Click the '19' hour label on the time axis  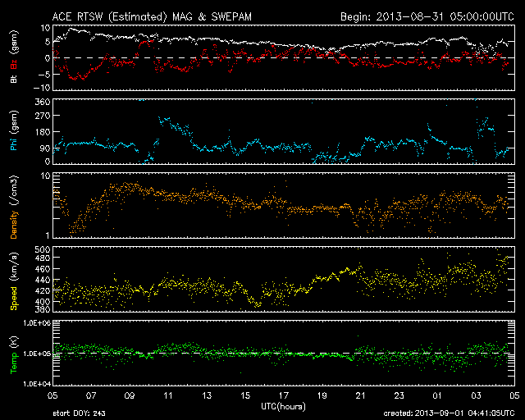click(322, 395)
